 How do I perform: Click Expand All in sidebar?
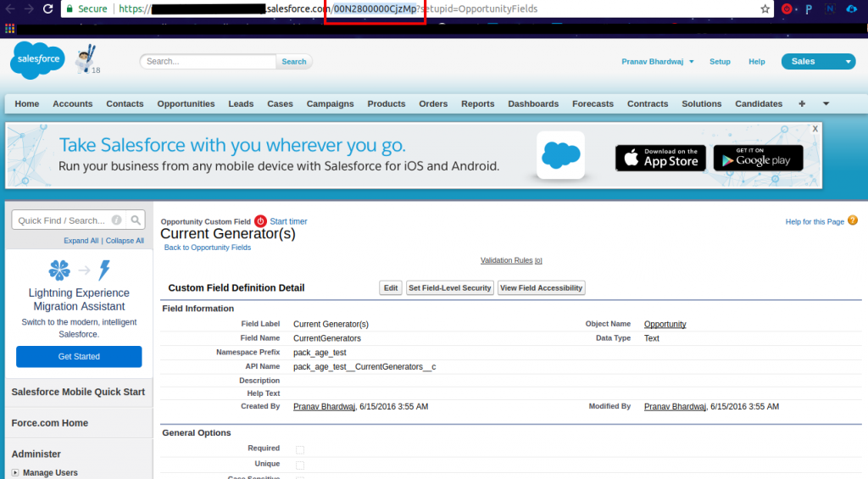coord(81,240)
